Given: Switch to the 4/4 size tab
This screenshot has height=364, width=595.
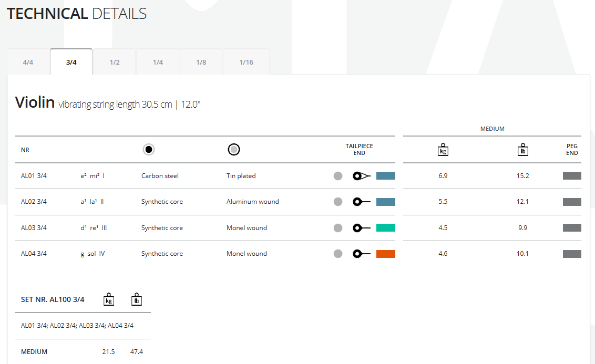Looking at the screenshot, I should (x=28, y=62).
